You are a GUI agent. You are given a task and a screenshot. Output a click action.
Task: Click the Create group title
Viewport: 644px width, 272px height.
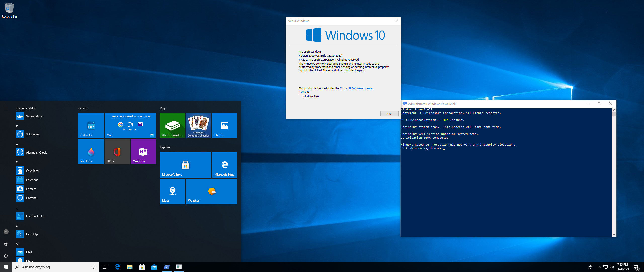83,108
